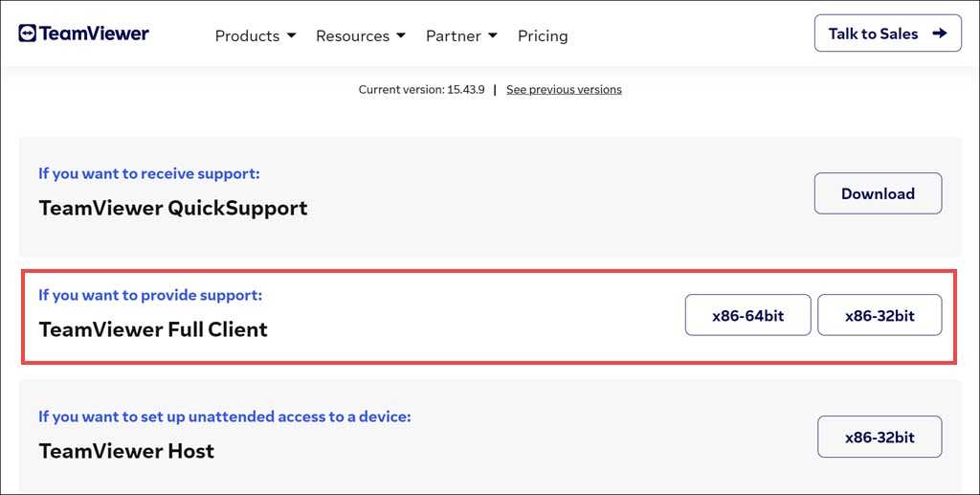Expand the Resources dropdown arrow
Viewport: 980px width, 495px height.
click(401, 36)
